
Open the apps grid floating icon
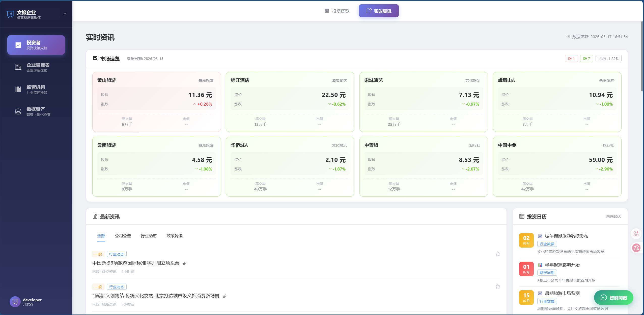coord(636,234)
